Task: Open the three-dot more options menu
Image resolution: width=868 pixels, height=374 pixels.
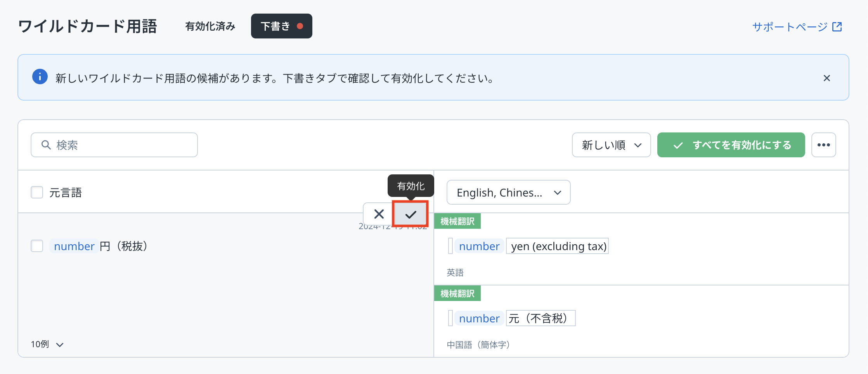Action: coord(823,145)
